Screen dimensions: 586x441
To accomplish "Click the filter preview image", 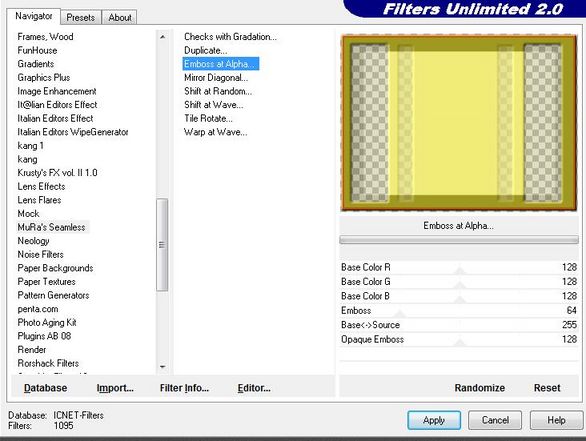I will pos(459,123).
